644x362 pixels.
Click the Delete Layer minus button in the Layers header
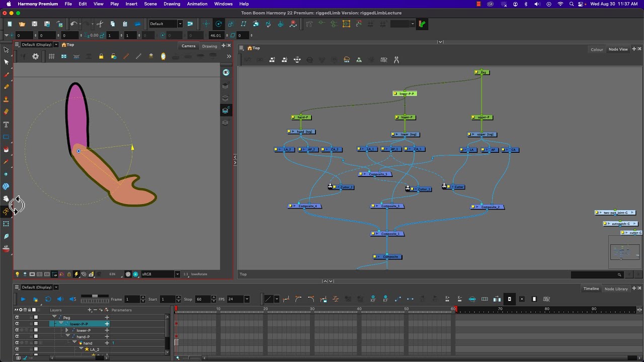tap(94, 310)
